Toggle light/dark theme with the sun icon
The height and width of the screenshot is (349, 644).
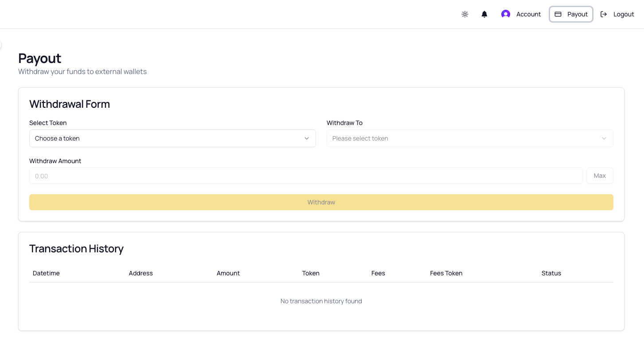tap(464, 14)
